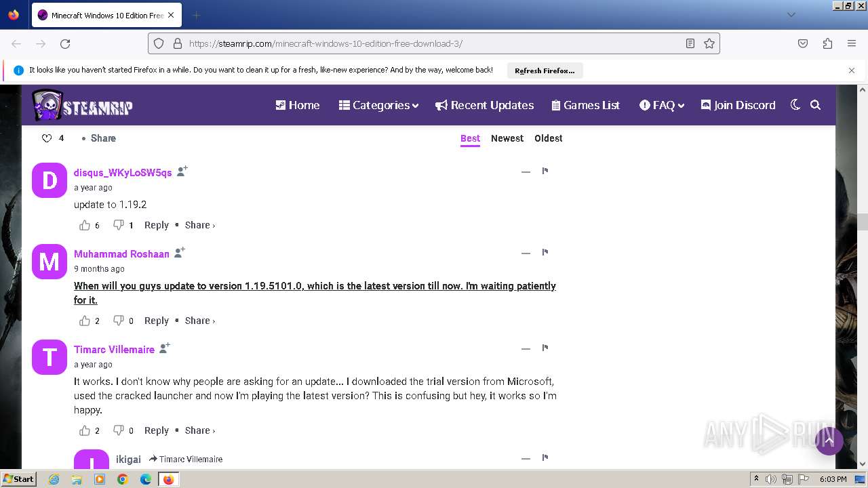This screenshot has height=488, width=868.
Task: Flag ikigai's reply comment
Action: pyautogui.click(x=545, y=457)
